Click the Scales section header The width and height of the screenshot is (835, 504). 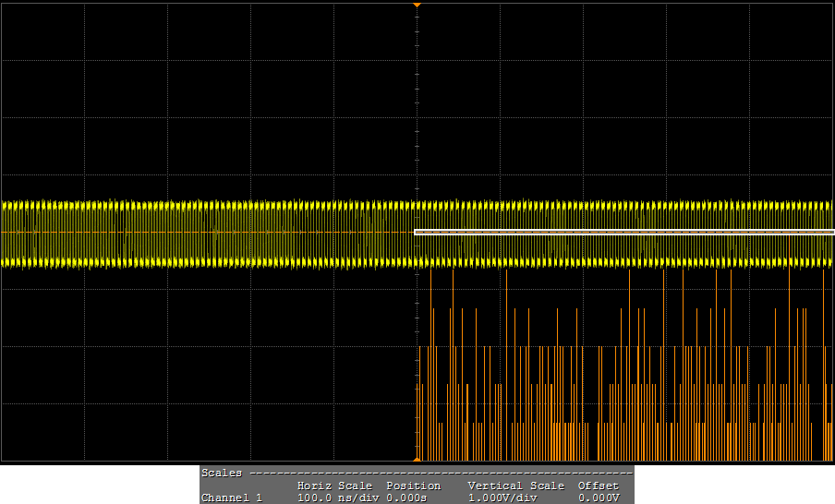point(222,473)
